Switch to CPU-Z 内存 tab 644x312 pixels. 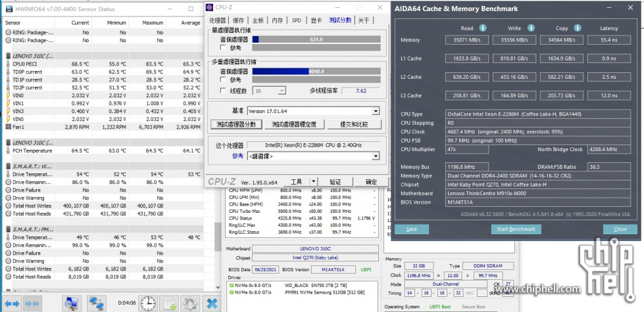click(x=278, y=20)
